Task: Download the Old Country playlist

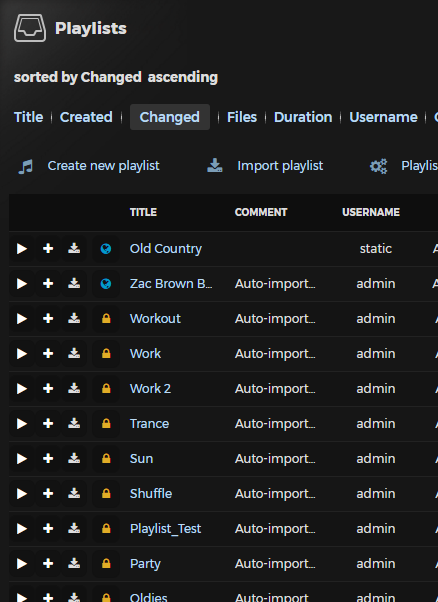Action: [74, 248]
